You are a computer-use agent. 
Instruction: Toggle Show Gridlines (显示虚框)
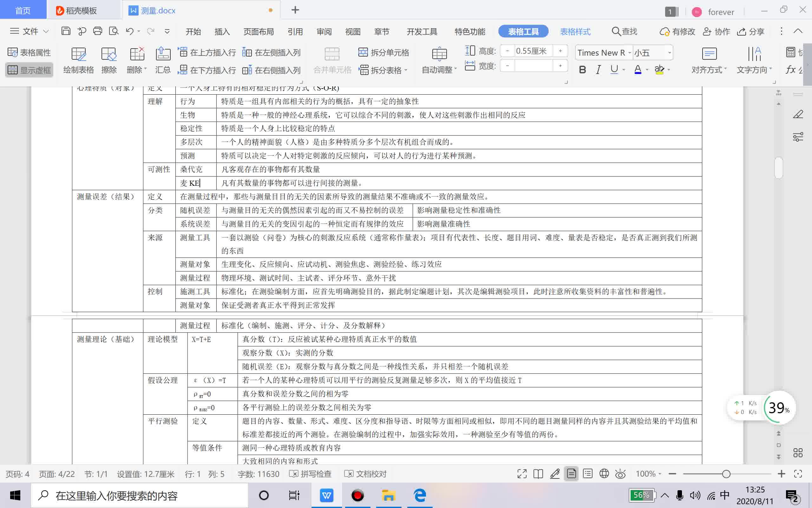coord(29,70)
